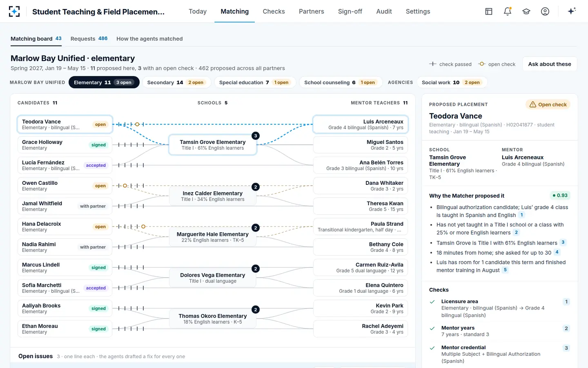Select Elena Quintero mentor card
The width and height of the screenshot is (588, 368).
(x=361, y=288)
